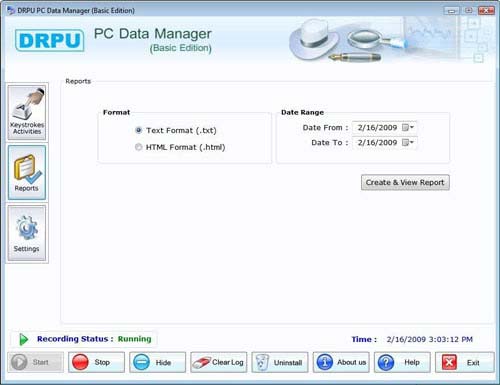Select Text Format (.txt) radio button
This screenshot has width=500, height=385.
tap(139, 130)
